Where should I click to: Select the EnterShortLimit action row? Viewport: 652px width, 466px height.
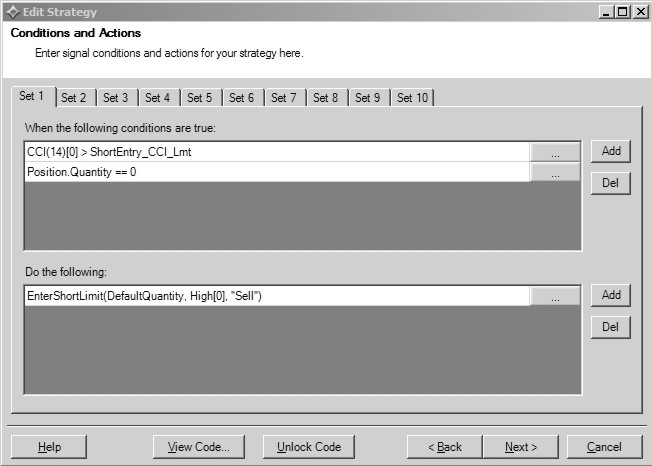click(277, 296)
